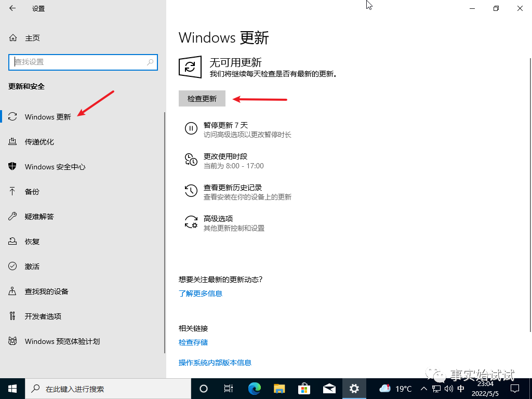Open 疑难解答 wrench icon
The image size is (532, 399).
(12, 217)
